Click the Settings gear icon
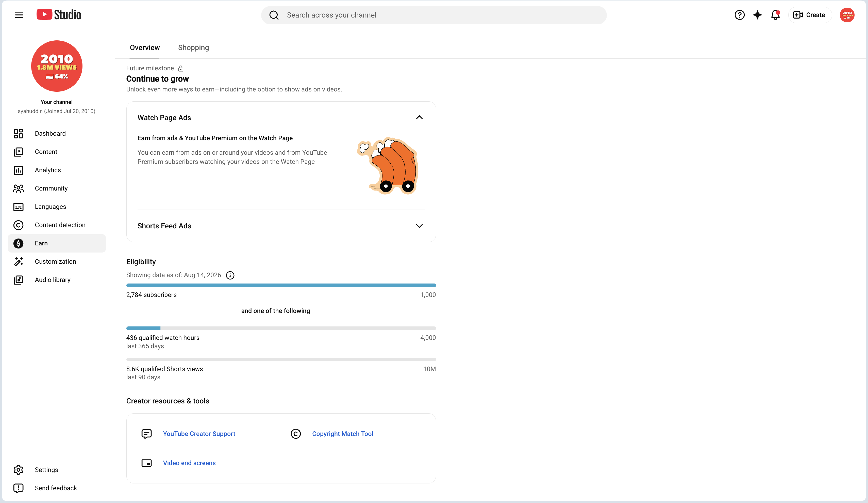The height and width of the screenshot is (503, 868). coord(18,469)
